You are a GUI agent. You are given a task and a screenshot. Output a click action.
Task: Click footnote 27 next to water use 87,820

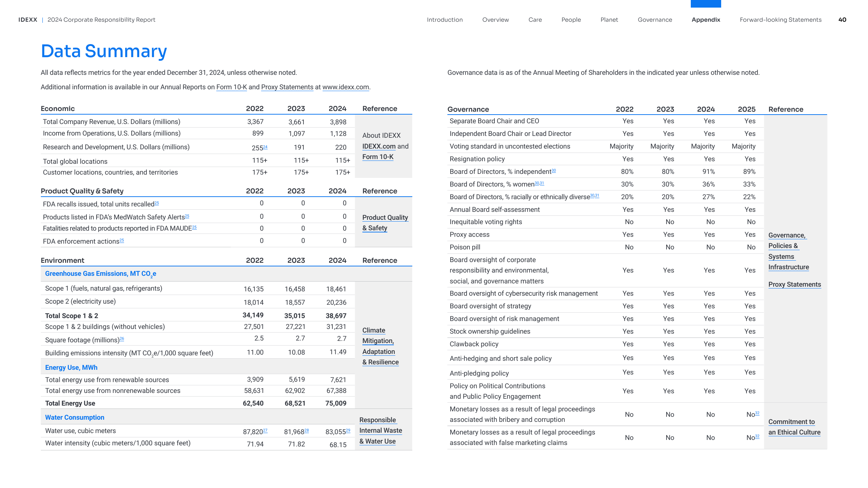point(265,431)
